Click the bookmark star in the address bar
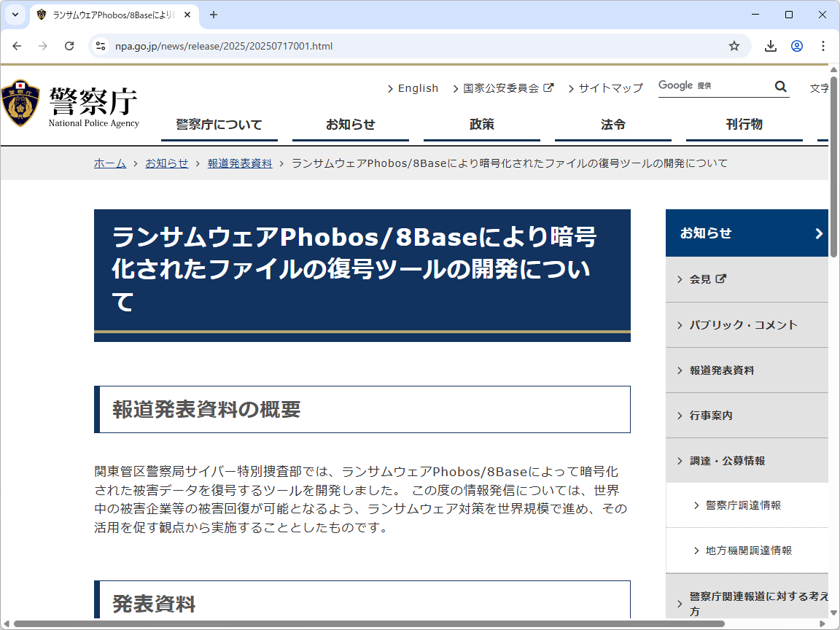 click(x=734, y=45)
